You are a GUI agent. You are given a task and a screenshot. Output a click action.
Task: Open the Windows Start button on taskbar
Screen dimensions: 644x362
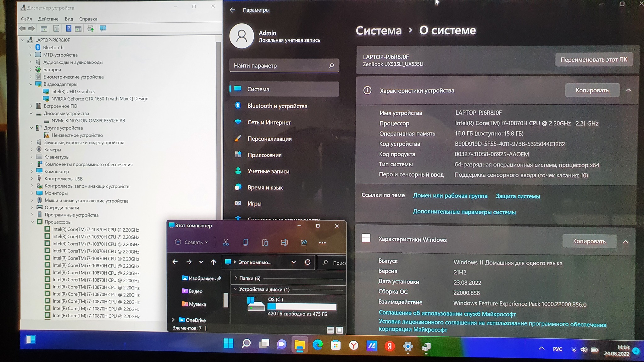pyautogui.click(x=228, y=343)
